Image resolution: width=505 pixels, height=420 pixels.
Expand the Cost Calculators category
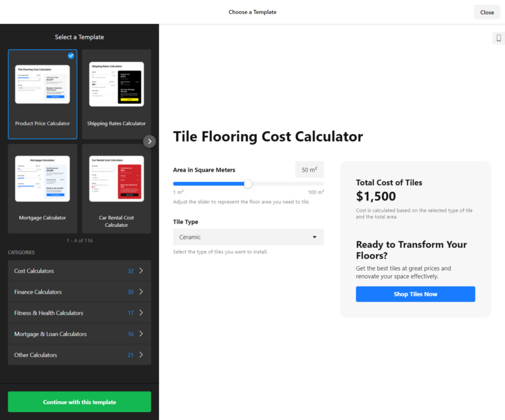(79, 270)
